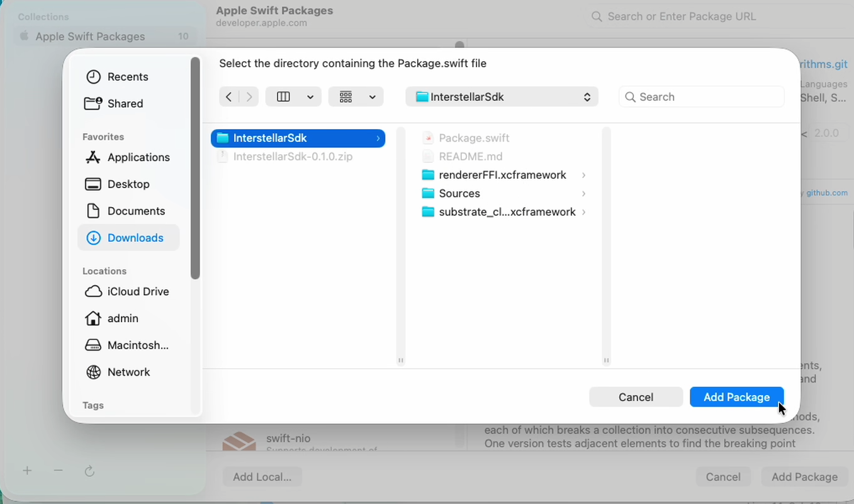Screen dimensions: 854x504
Task: Open the view mode dropdown arrow
Action: click(x=310, y=97)
